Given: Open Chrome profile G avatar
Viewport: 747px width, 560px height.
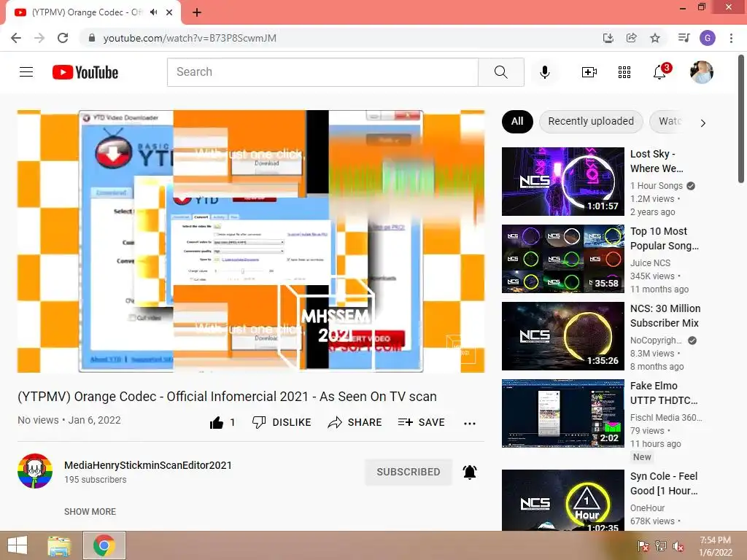Looking at the screenshot, I should 708,38.
